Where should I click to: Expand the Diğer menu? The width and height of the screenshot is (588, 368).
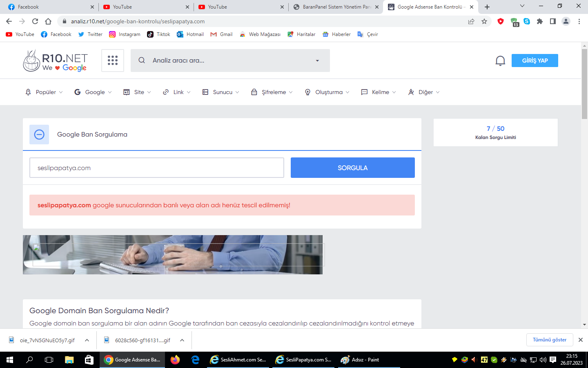click(423, 92)
